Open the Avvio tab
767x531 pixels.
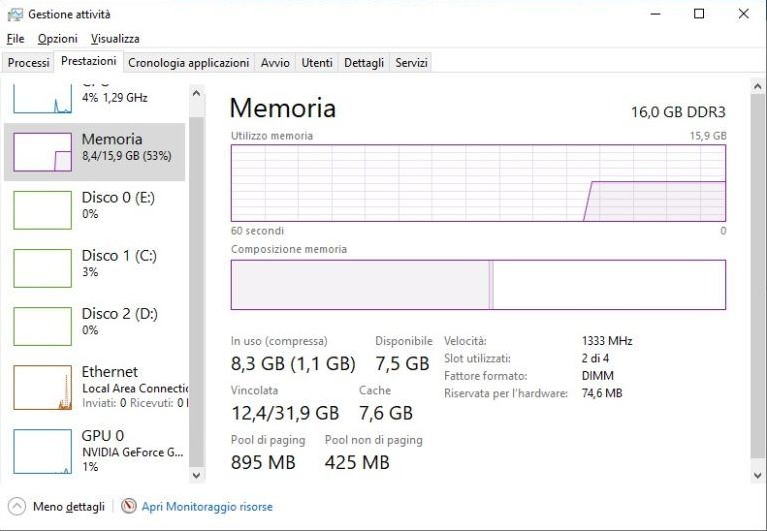point(275,62)
